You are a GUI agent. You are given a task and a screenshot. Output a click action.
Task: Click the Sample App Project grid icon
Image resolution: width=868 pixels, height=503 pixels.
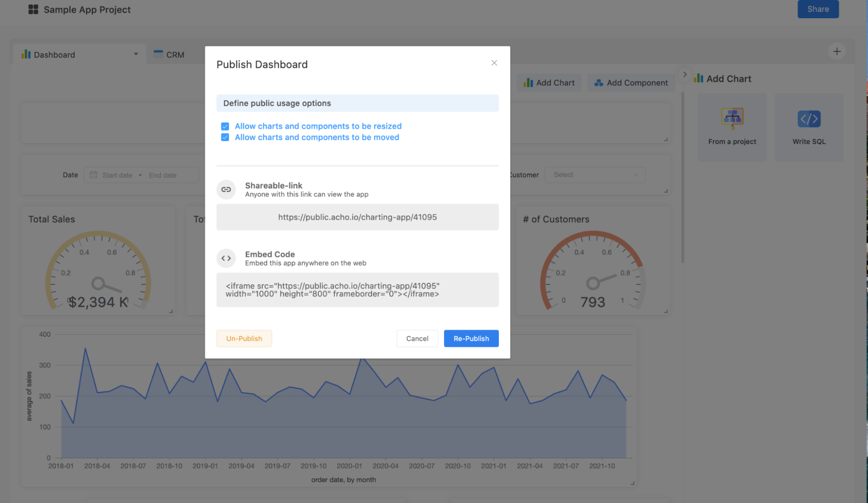pyautogui.click(x=33, y=10)
